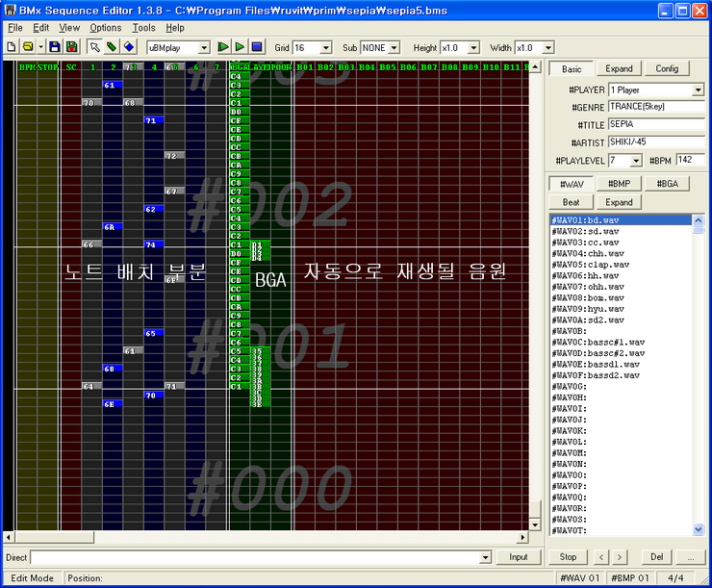Image resolution: width=712 pixels, height=588 pixels.
Task: Open a file with the yellow folder icon
Action: (x=28, y=47)
